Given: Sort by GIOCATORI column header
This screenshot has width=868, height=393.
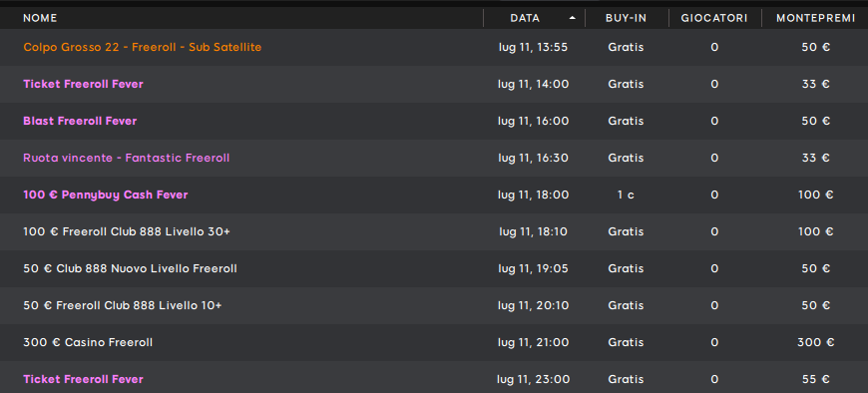Looking at the screenshot, I should click(x=714, y=18).
